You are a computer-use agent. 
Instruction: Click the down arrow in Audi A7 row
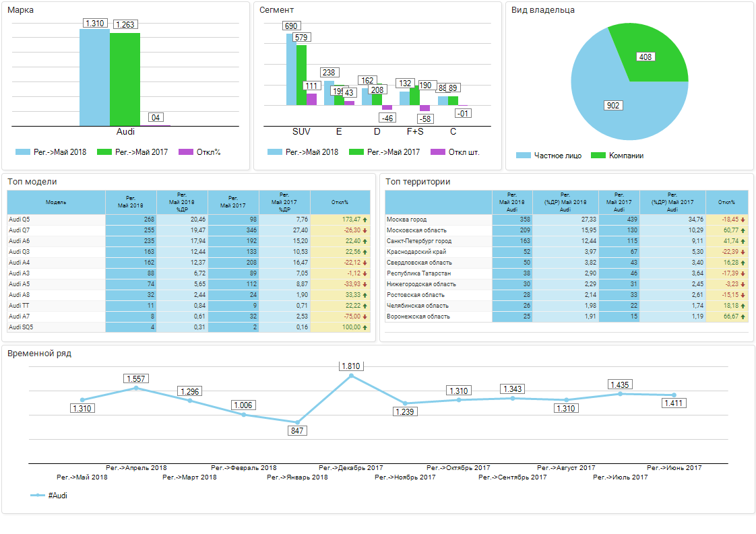click(x=365, y=316)
